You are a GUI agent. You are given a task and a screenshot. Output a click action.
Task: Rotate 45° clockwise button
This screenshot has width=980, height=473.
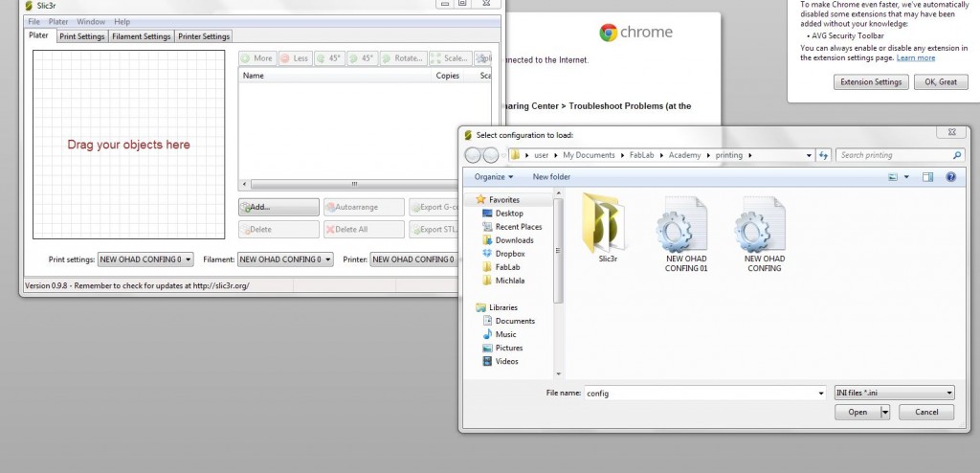pos(362,58)
